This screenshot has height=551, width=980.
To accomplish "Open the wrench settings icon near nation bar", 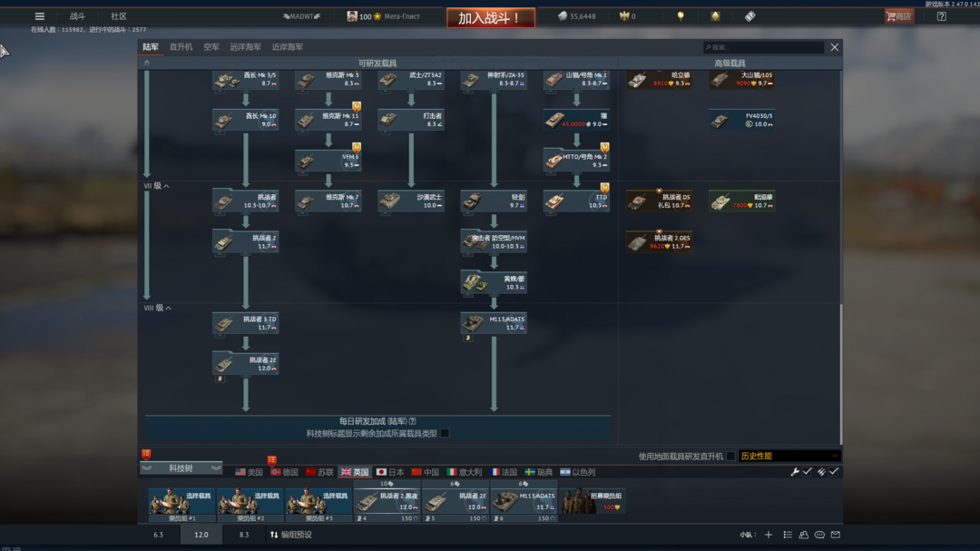I will [x=794, y=471].
